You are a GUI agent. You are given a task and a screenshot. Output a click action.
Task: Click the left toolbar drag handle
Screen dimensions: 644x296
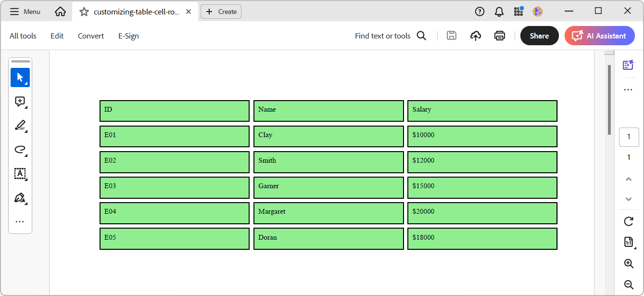coord(20,62)
